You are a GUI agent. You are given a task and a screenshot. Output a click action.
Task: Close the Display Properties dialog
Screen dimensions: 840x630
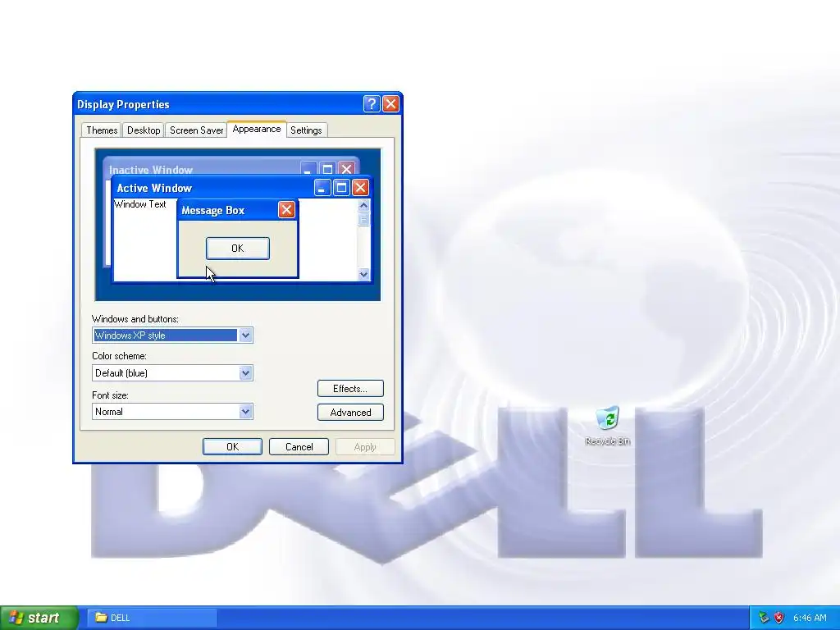pyautogui.click(x=390, y=104)
